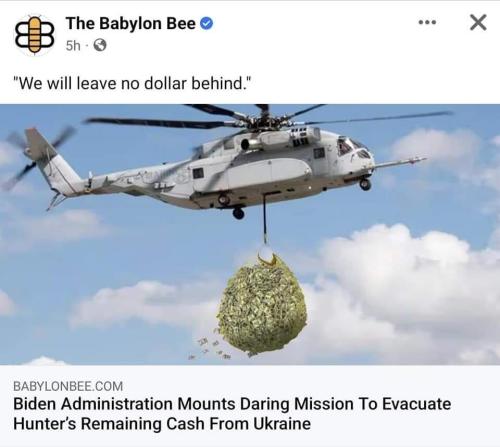
Task: Close the post with the X icon
Action: tap(478, 22)
